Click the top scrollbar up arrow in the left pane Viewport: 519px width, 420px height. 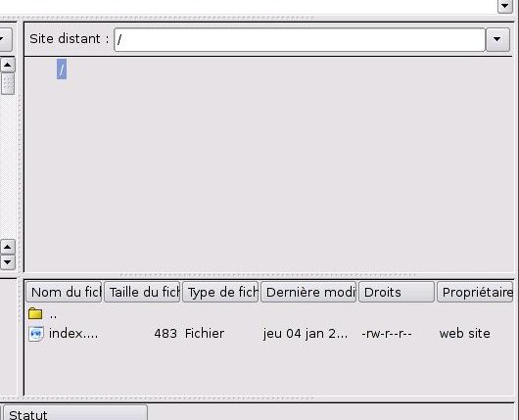[7, 65]
